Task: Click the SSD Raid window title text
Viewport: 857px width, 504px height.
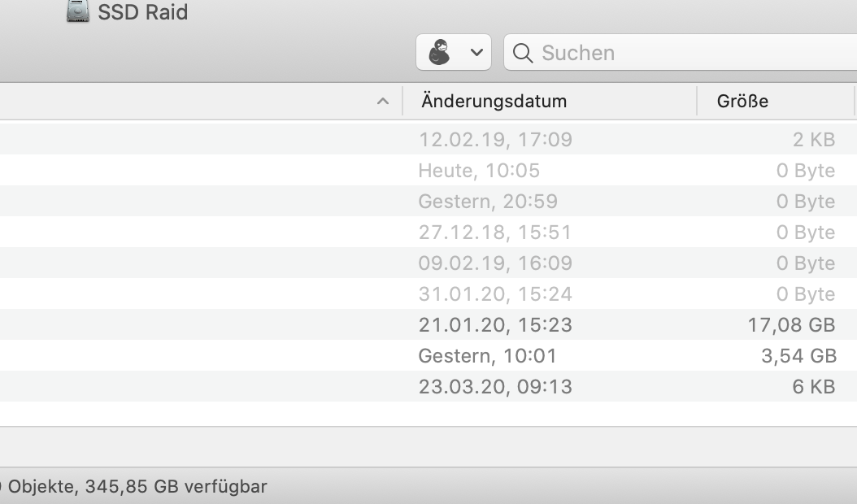Action: 143,12
